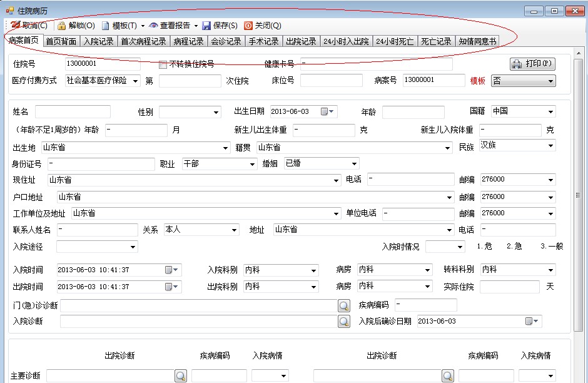Click the 疾病编码 input field
Viewport: 588px width, 383px height.
pos(426,305)
